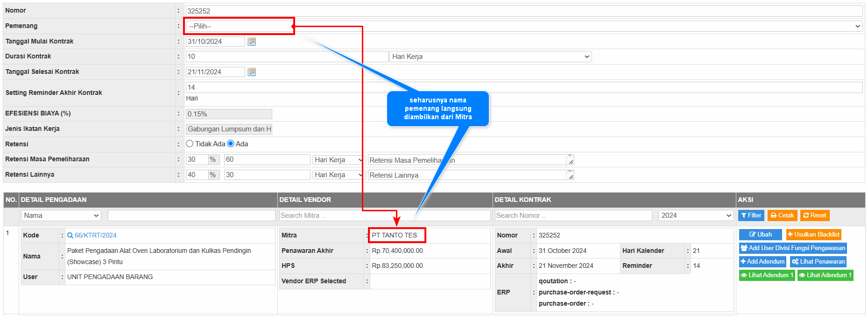Expand the Durasi Kontrak Hari Kerja dropdown
Screen dimensions: 868x316
point(491,57)
